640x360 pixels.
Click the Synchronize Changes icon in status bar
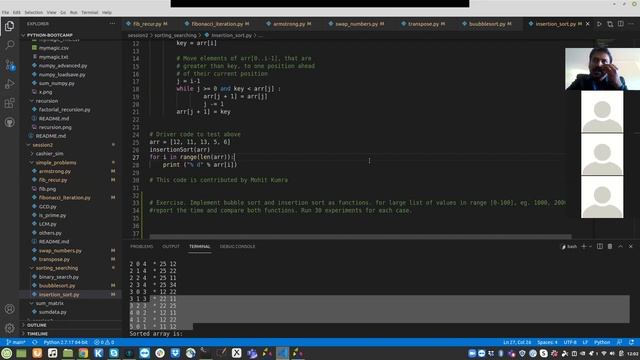tap(35, 342)
